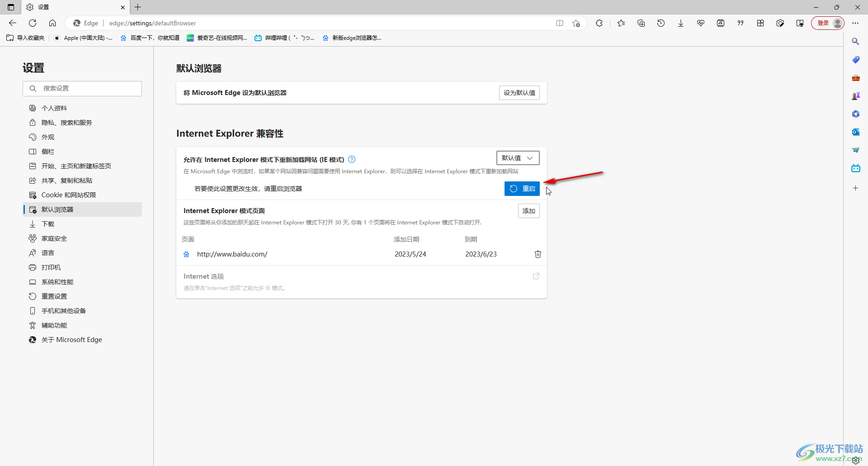Open 辅助功能 accessibility settings

(82, 325)
